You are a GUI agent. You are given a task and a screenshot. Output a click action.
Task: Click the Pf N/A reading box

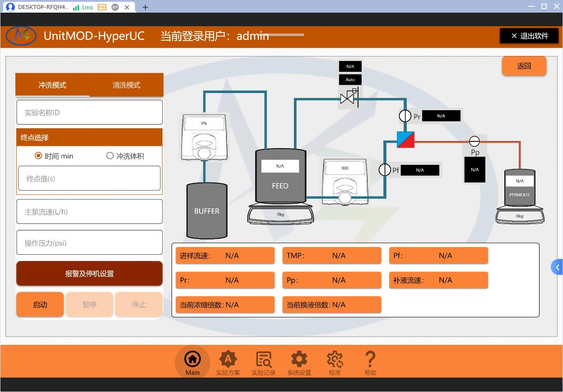click(420, 170)
